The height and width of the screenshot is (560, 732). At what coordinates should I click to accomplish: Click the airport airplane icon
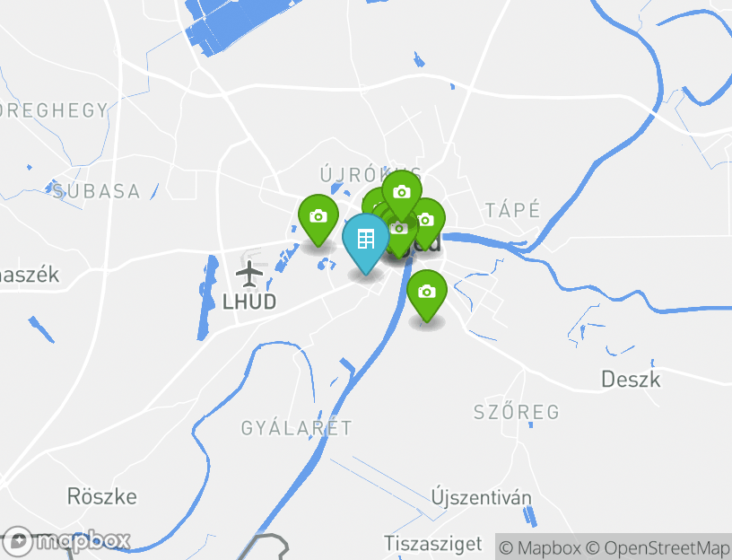[249, 274]
